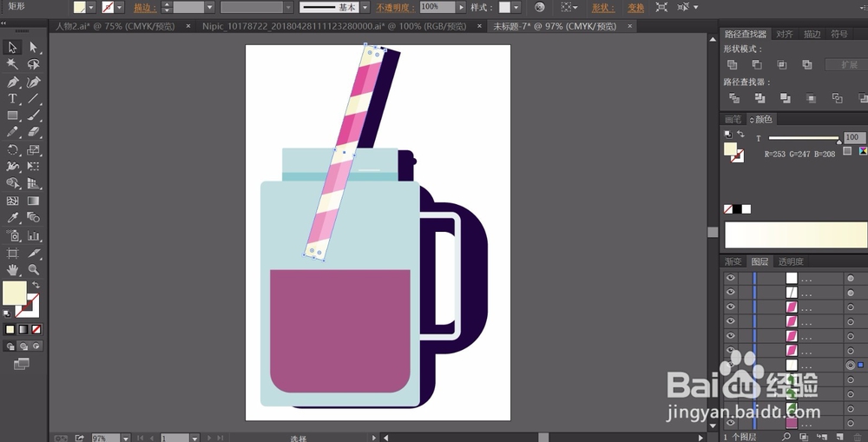The height and width of the screenshot is (442, 868).
Task: Select the Pen tool
Action: coord(12,82)
